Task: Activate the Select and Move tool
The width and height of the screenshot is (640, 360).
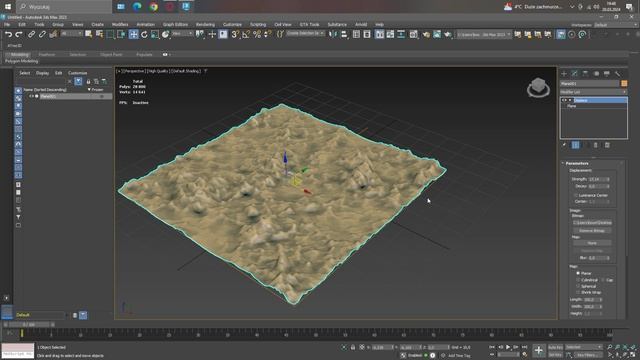Action: click(x=133, y=35)
